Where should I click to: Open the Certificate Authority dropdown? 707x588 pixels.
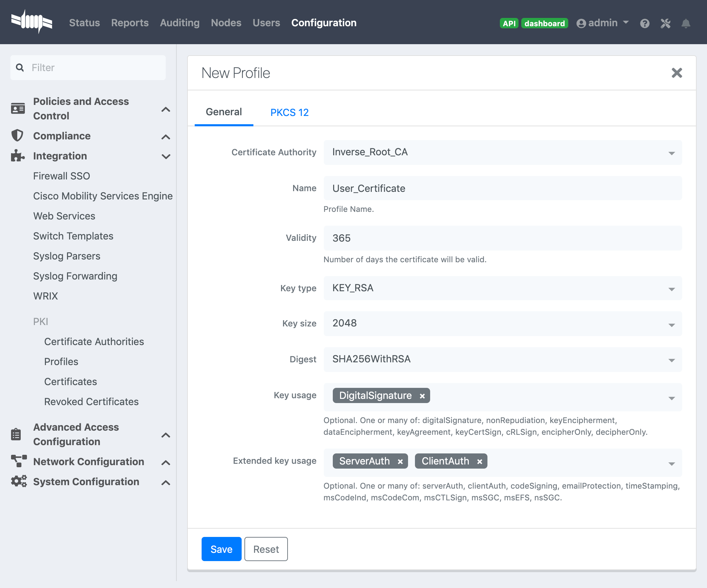[671, 153]
